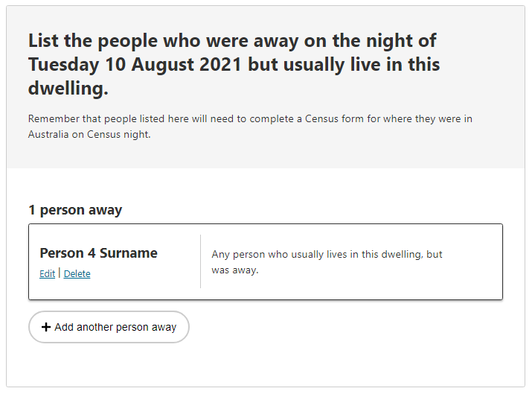Click the main question heading text
The height and width of the screenshot is (394, 532).
pyautogui.click(x=234, y=65)
